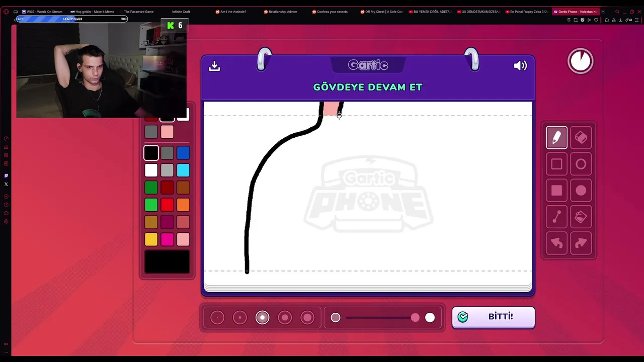Switch to Confess your secrets tab
The image size is (644, 362).
point(330,12)
